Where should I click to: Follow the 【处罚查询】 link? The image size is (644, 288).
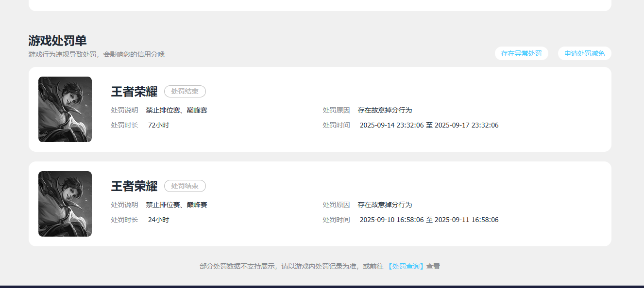coord(406,266)
